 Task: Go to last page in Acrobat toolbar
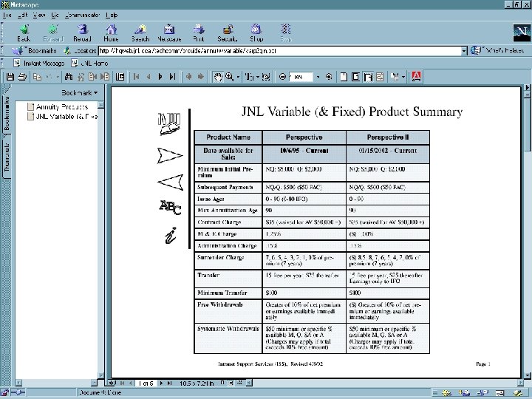pos(172,77)
